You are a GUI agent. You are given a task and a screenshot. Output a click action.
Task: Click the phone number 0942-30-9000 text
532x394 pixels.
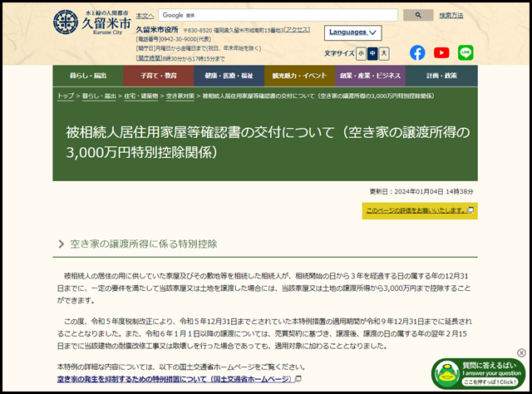coord(174,39)
